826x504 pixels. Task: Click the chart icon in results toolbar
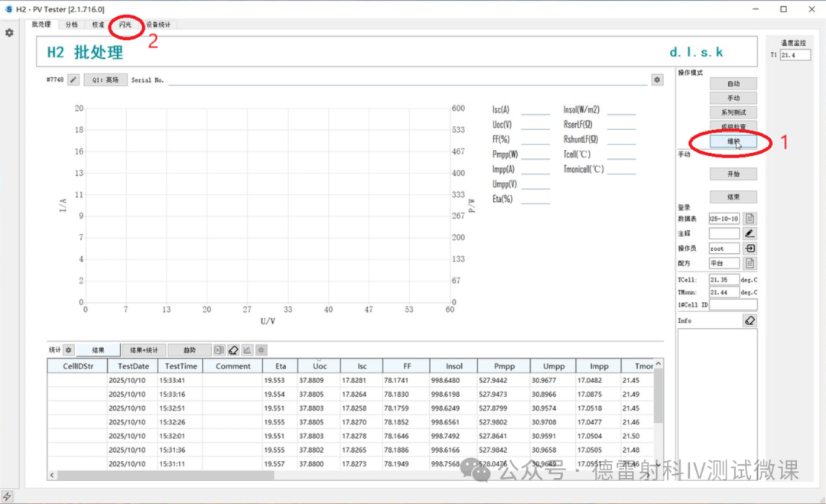pyautogui.click(x=247, y=350)
